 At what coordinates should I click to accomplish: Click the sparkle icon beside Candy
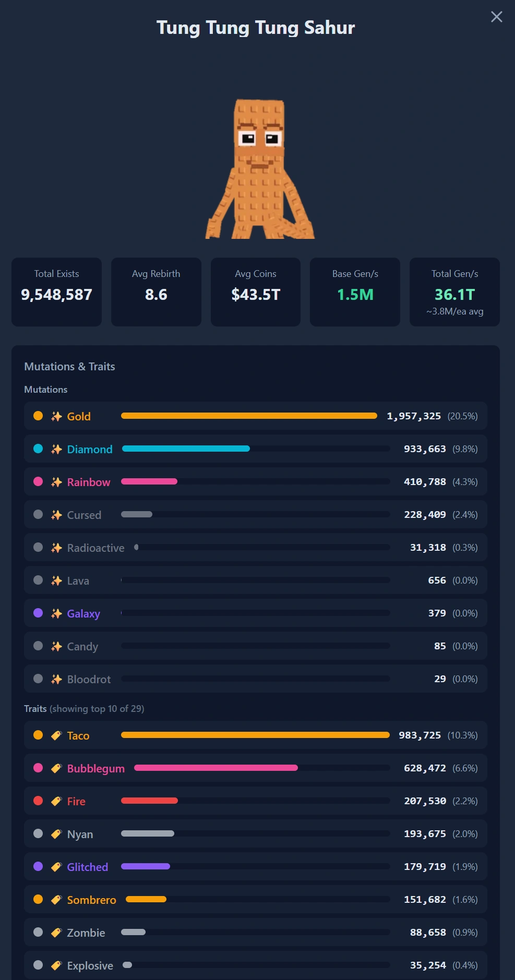coord(56,646)
